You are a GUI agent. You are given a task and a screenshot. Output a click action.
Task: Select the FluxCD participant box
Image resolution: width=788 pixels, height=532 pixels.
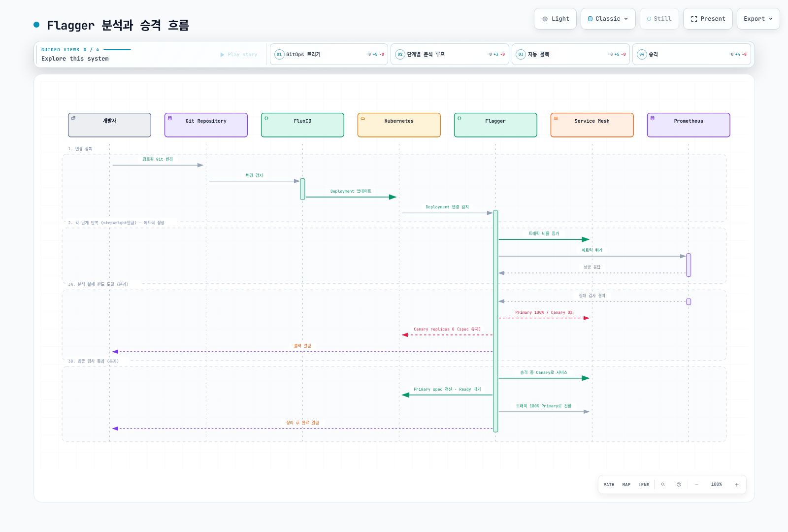pyautogui.click(x=302, y=125)
